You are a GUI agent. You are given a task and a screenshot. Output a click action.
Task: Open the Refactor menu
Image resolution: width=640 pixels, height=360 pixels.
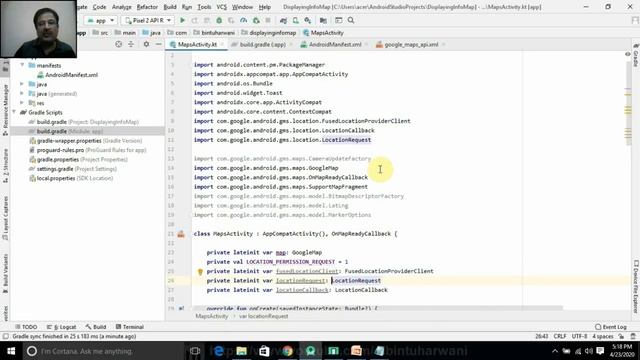pos(147,7)
